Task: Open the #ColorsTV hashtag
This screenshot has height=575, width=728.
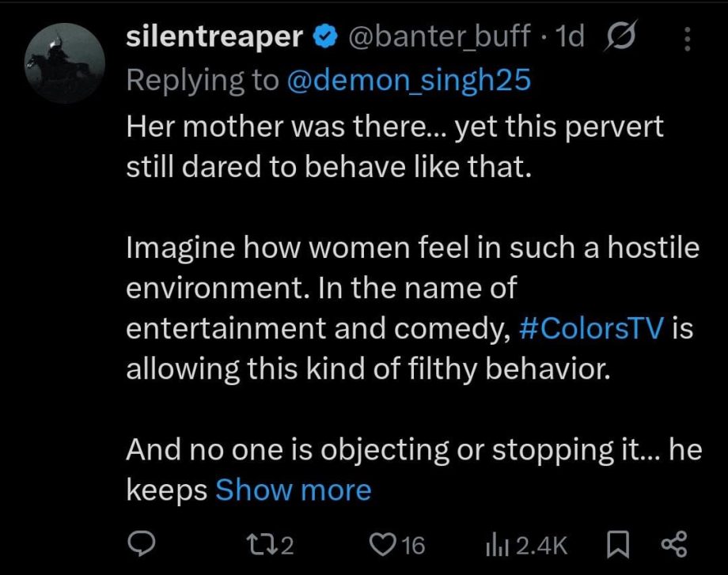Action: (592, 329)
